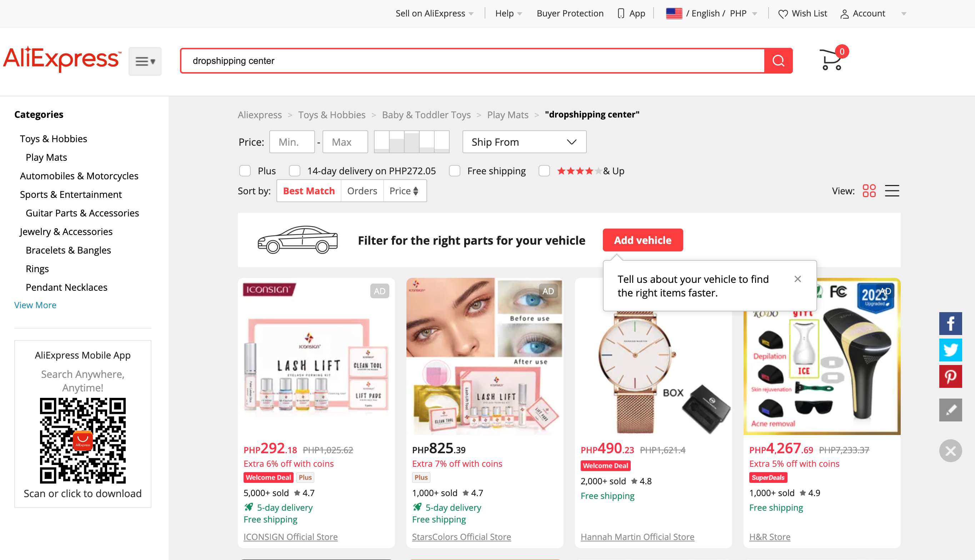The height and width of the screenshot is (560, 975).
Task: Share on Twitter icon
Action: tap(950, 350)
